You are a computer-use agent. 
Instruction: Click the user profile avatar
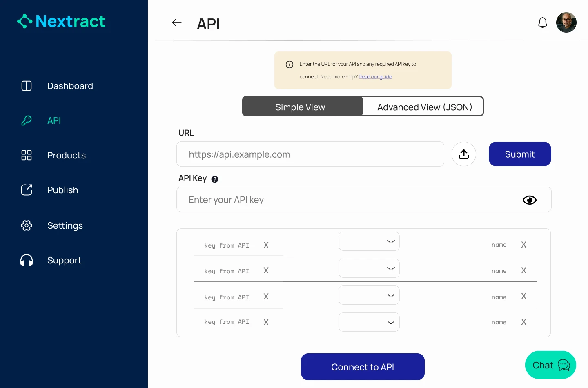pos(566,22)
